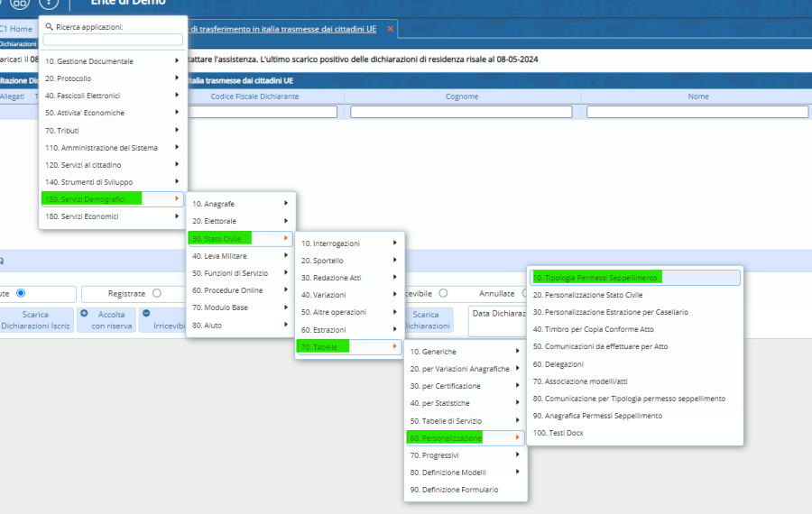Click the Nome filter input field

click(x=697, y=112)
